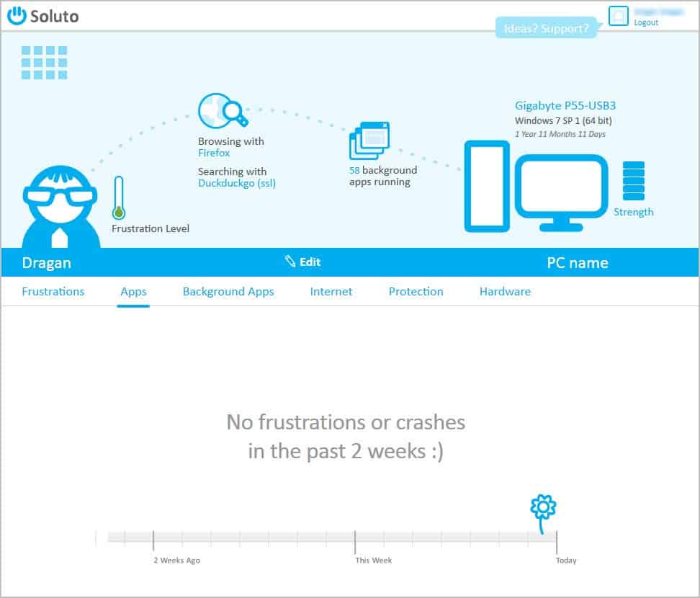Click the profile picture icon near Logout
700x598 pixels.
coord(618,15)
